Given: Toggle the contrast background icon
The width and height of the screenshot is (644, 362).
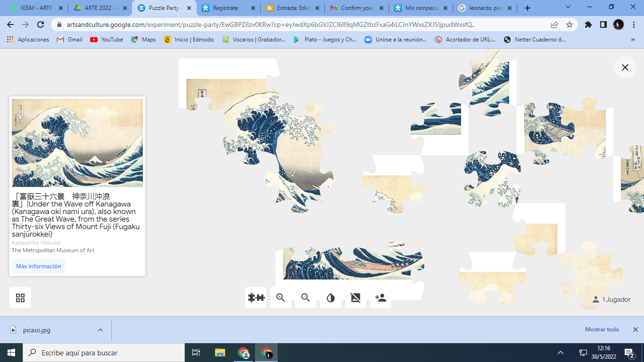Looking at the screenshot, I should click(x=330, y=297).
